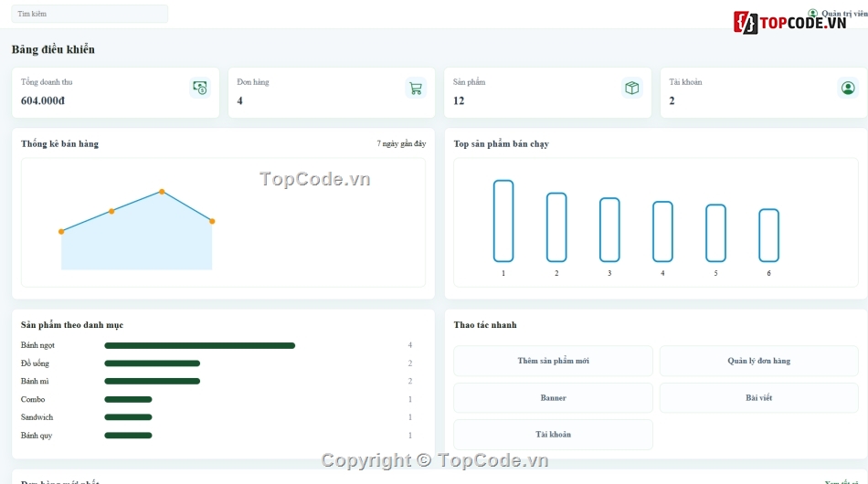
Task: Click the Sản phẩm theo danh mục heading
Action: pyautogui.click(x=72, y=325)
